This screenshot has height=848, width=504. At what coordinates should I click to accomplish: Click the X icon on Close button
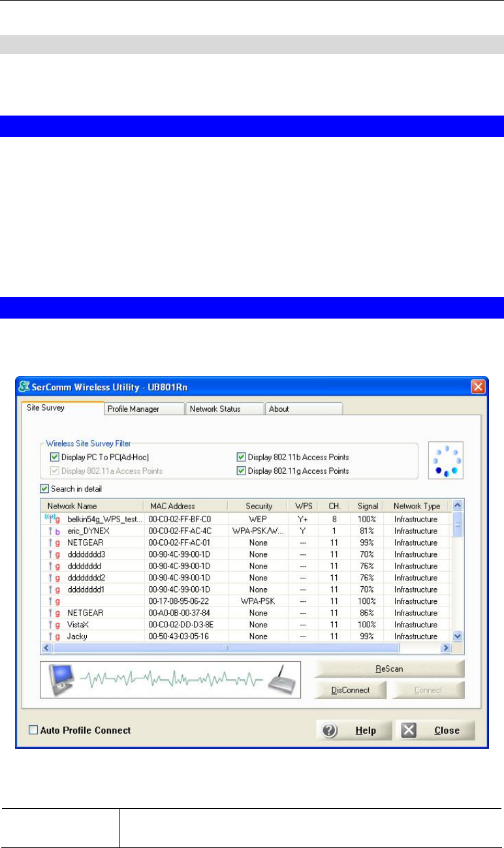(x=409, y=730)
